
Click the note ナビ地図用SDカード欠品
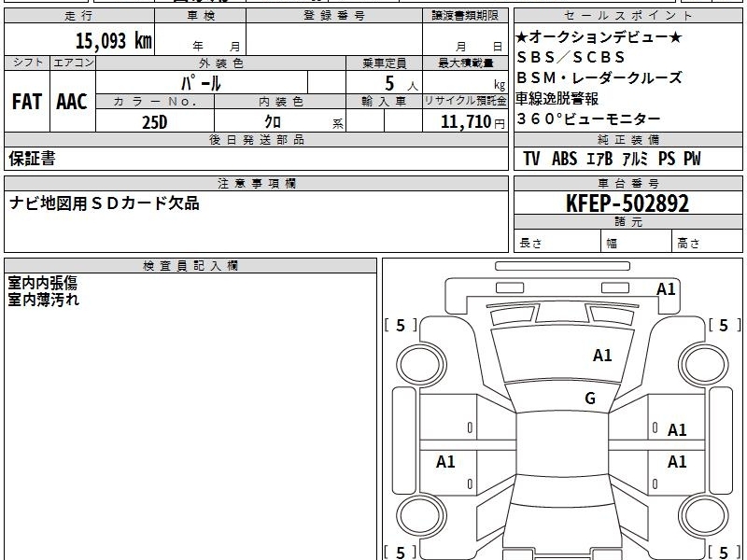pos(105,203)
